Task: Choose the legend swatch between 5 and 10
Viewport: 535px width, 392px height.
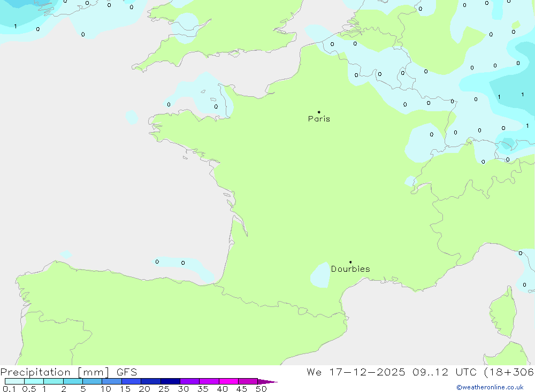Action: coord(92,381)
